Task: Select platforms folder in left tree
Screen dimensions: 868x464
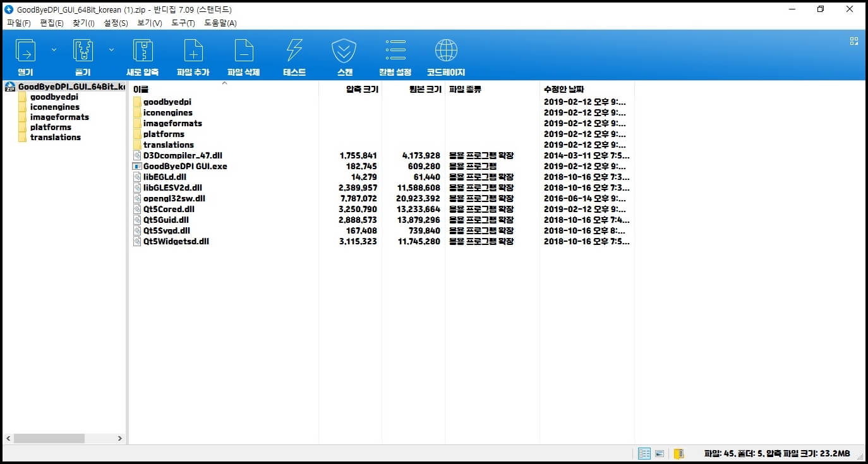Action: [51, 127]
